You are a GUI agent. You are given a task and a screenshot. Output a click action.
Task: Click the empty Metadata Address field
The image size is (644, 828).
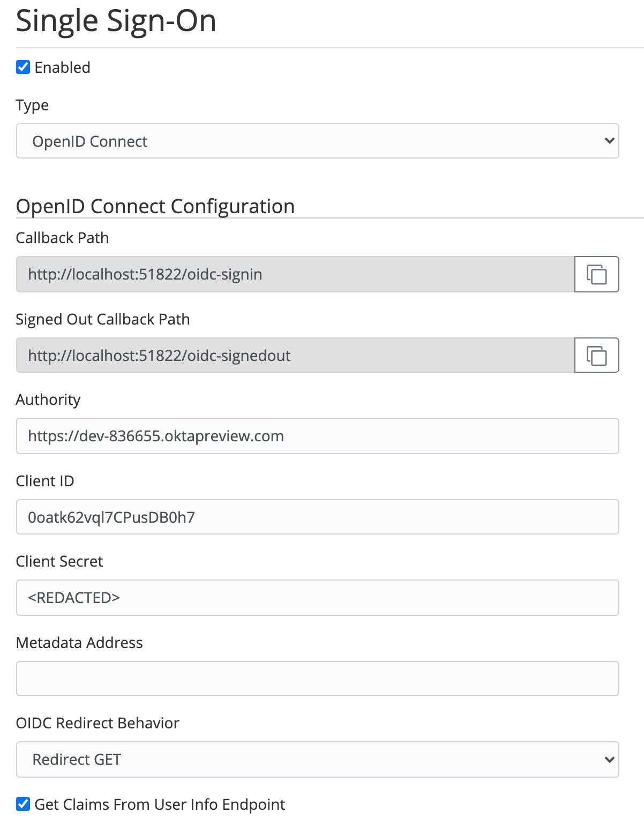pos(317,679)
